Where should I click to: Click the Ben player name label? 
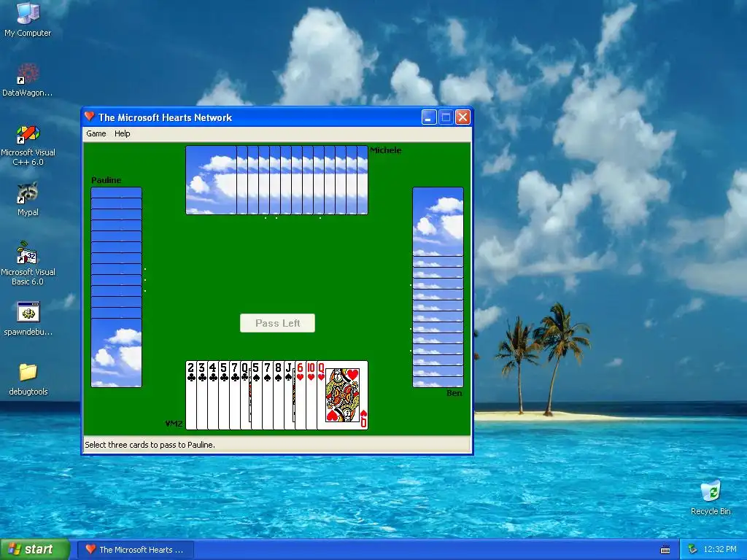454,393
